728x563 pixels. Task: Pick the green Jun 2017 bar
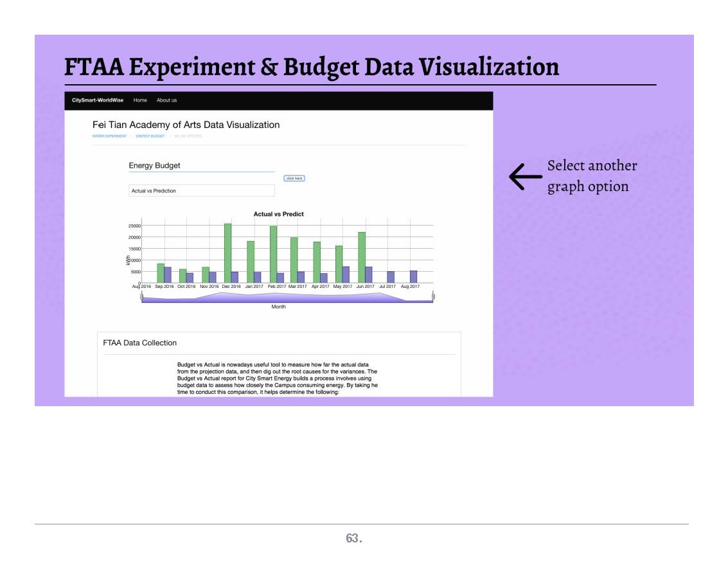(x=362, y=257)
